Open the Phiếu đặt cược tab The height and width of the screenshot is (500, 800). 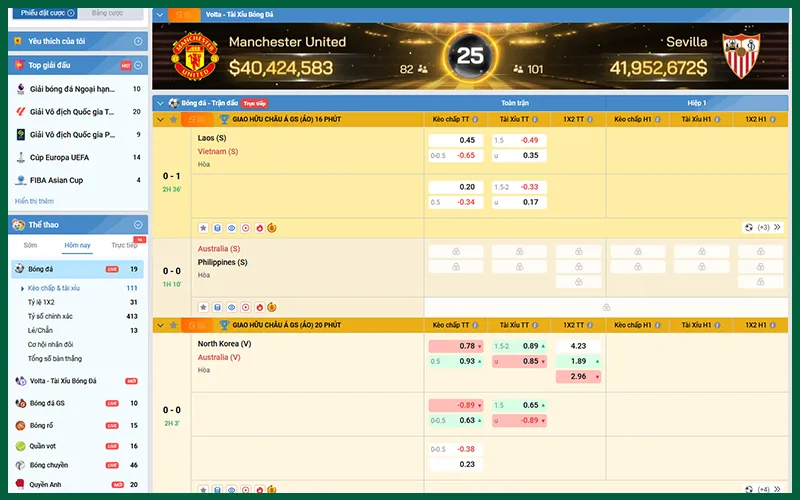click(x=45, y=13)
